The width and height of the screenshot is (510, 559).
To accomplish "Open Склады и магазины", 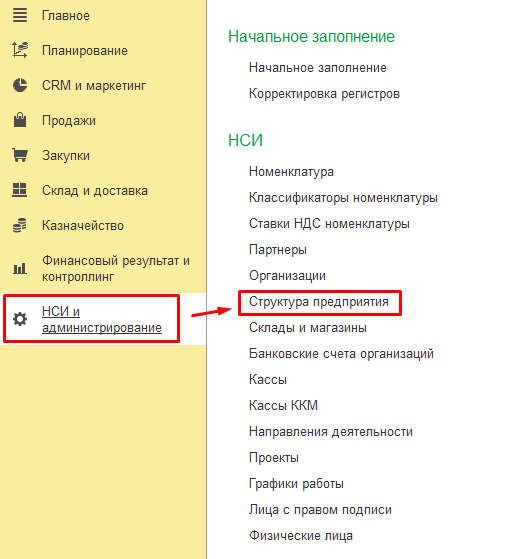I will click(x=308, y=328).
